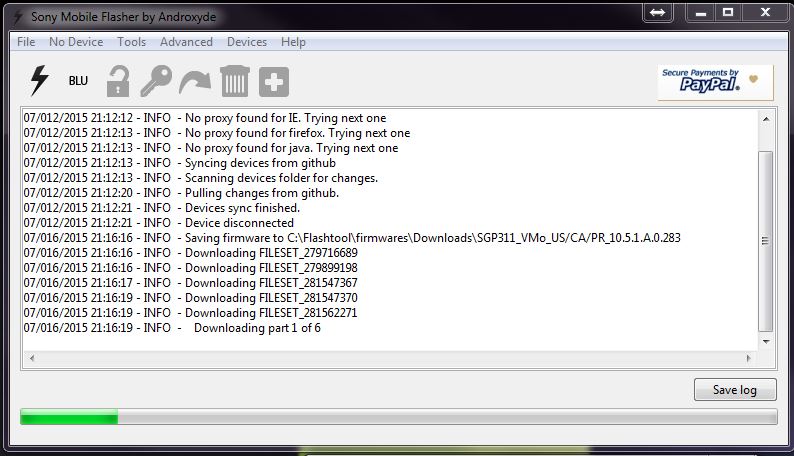Open the Help menu
Viewport: 794px width, 456px height.
(x=293, y=42)
